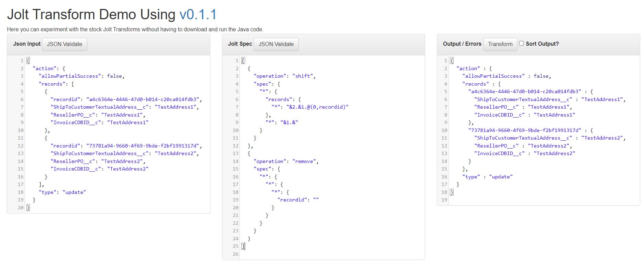Toggle the Sort Output checkbox

point(521,43)
